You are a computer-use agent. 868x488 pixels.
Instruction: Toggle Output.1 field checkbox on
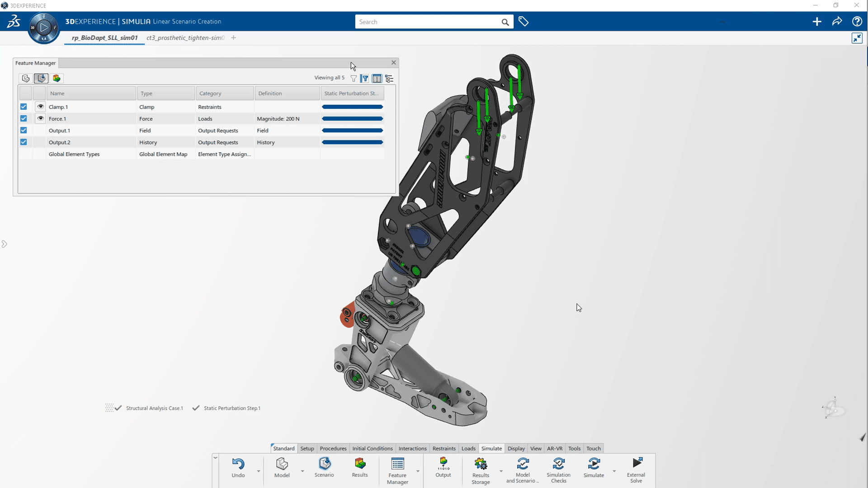point(23,130)
